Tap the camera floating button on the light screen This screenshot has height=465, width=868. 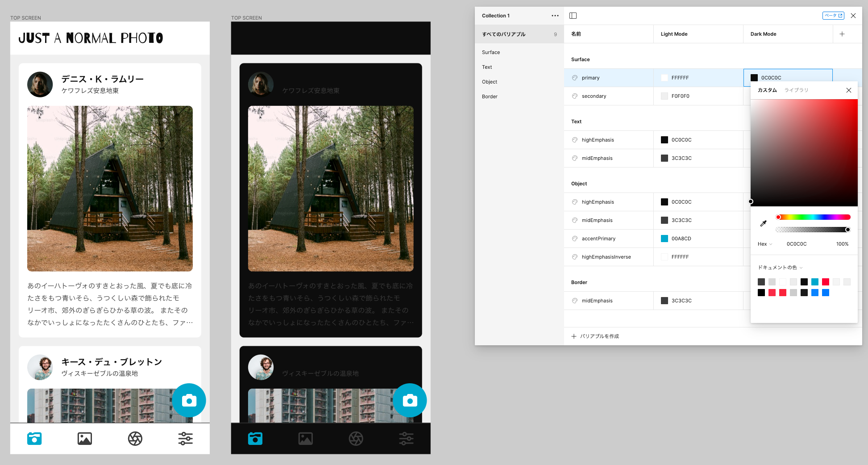pyautogui.click(x=189, y=400)
